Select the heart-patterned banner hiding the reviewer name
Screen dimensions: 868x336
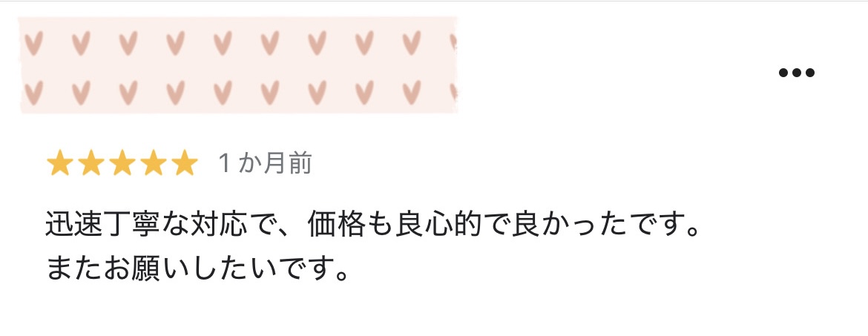pyautogui.click(x=238, y=65)
